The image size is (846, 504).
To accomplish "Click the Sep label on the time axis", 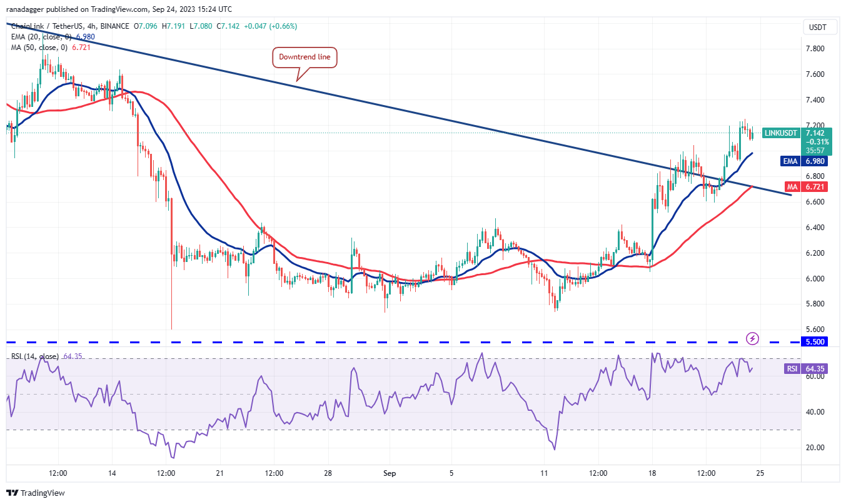I will [x=389, y=473].
